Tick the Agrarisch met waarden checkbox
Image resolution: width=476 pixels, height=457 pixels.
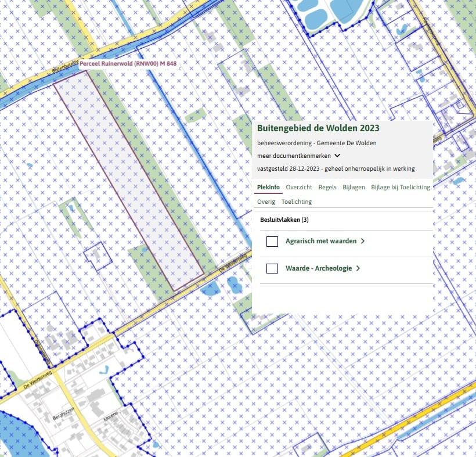tap(272, 242)
